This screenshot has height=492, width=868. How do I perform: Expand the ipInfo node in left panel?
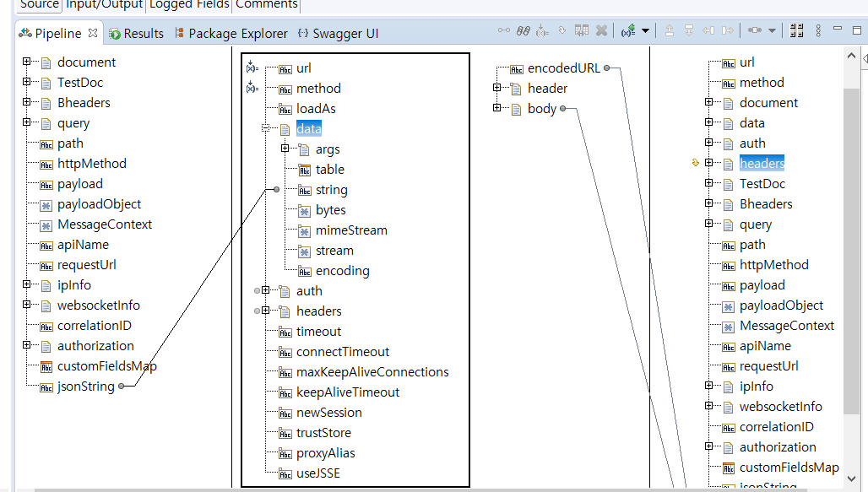click(x=27, y=285)
